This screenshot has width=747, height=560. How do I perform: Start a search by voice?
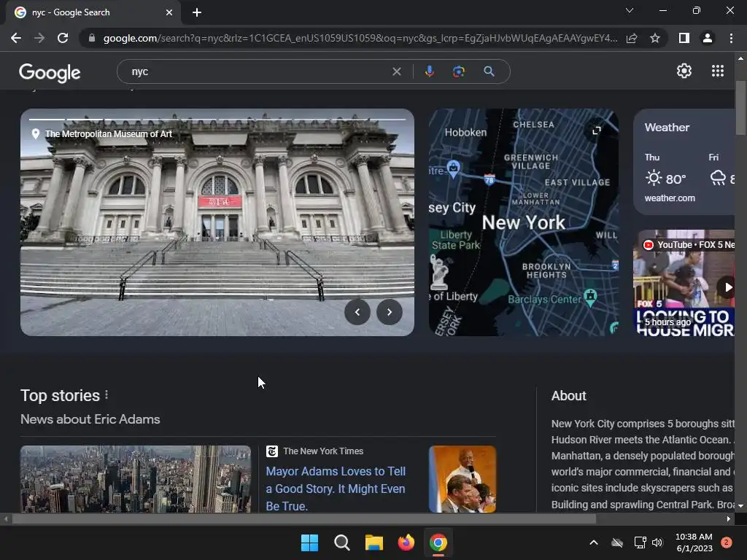coord(429,71)
